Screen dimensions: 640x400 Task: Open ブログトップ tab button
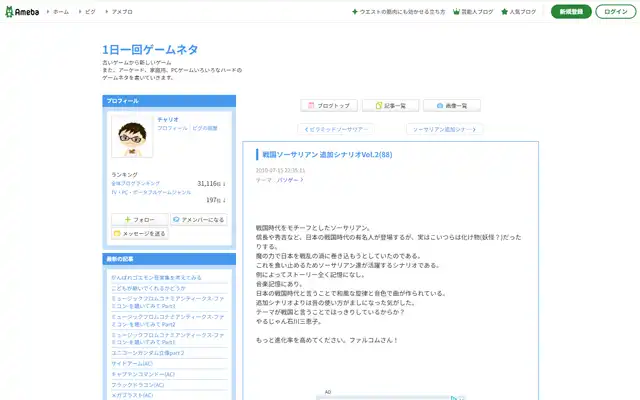pyautogui.click(x=329, y=106)
